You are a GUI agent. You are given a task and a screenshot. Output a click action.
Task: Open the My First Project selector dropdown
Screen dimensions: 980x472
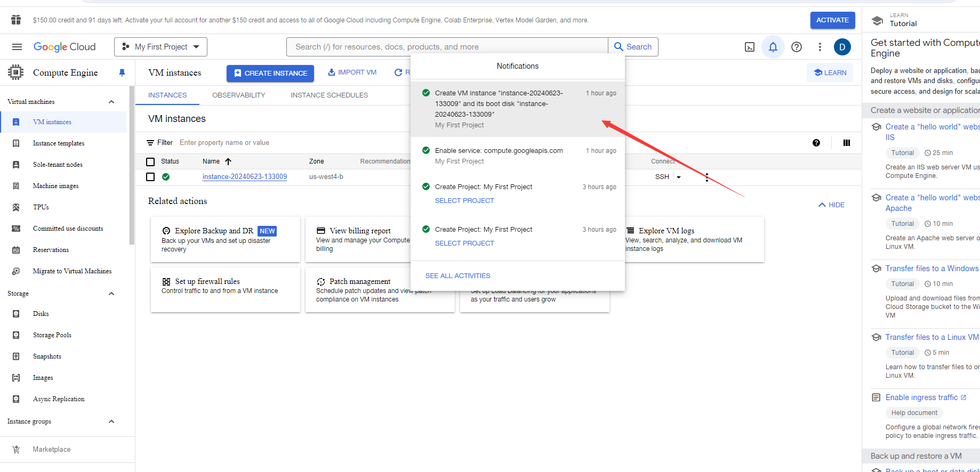tap(160, 47)
